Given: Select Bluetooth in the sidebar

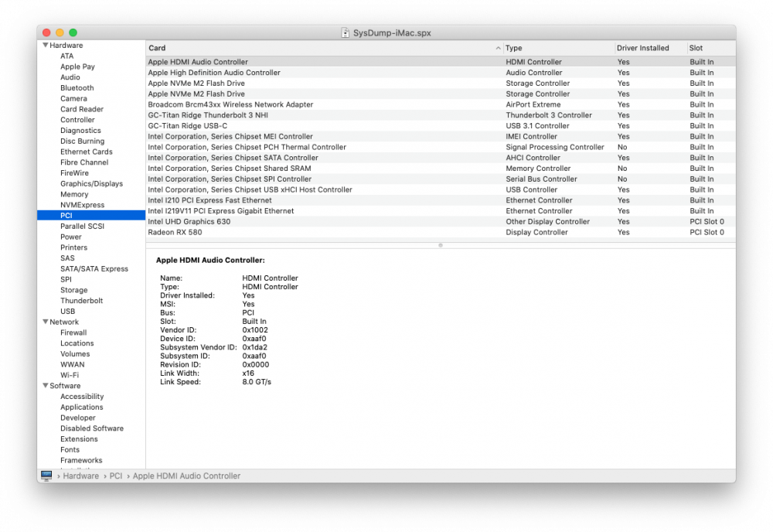Looking at the screenshot, I should [77, 87].
